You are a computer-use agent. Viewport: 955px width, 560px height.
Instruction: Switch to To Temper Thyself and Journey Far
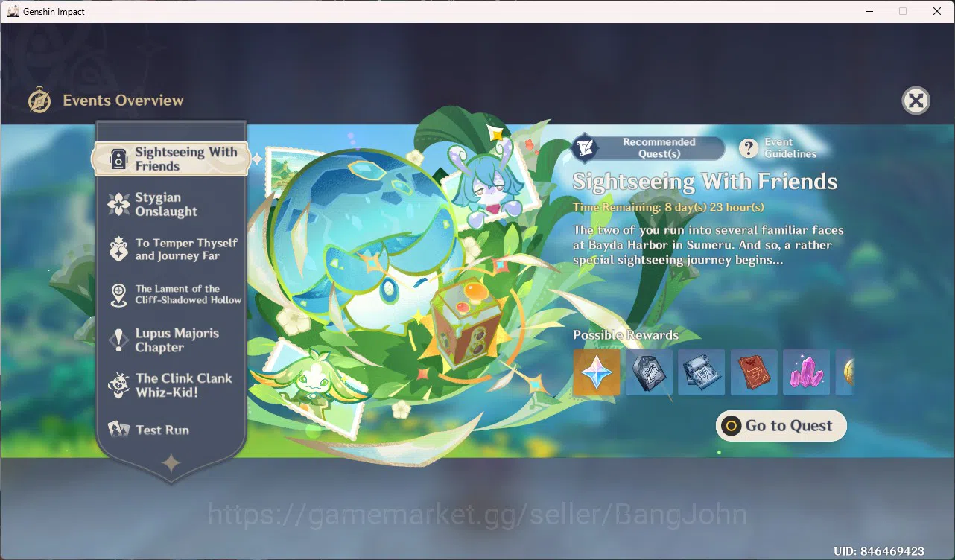171,249
